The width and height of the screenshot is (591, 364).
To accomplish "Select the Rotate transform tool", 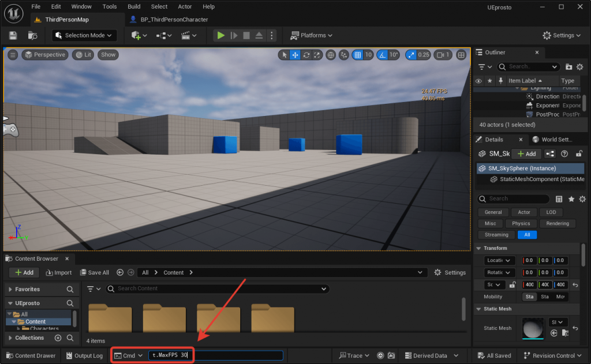I will (x=306, y=55).
